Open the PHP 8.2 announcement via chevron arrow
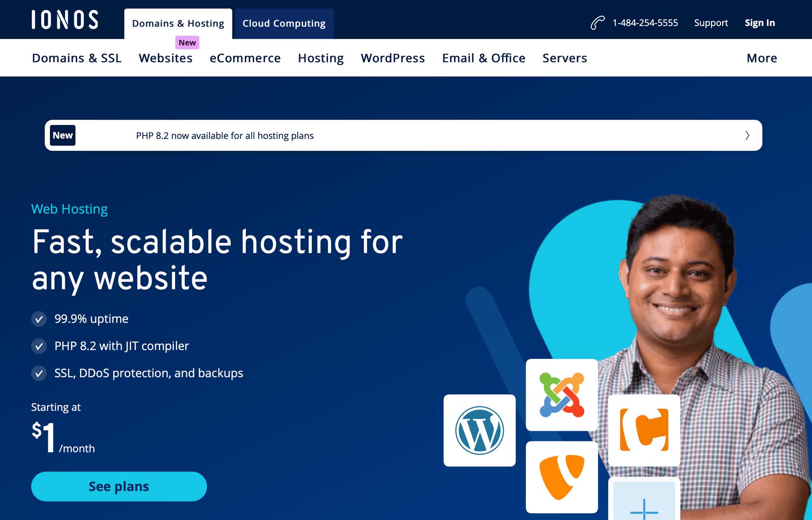Viewport: 812px width, 520px height. click(x=747, y=135)
